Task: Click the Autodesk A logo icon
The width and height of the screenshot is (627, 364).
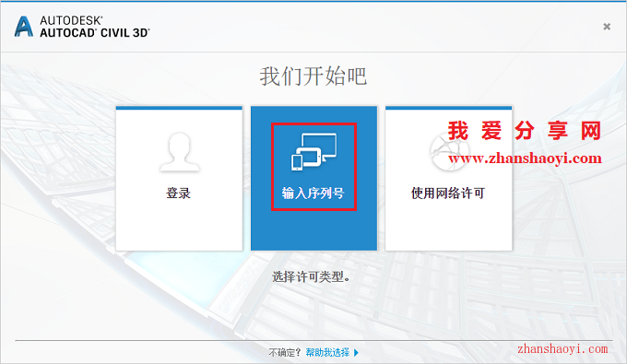Action: click(24, 27)
